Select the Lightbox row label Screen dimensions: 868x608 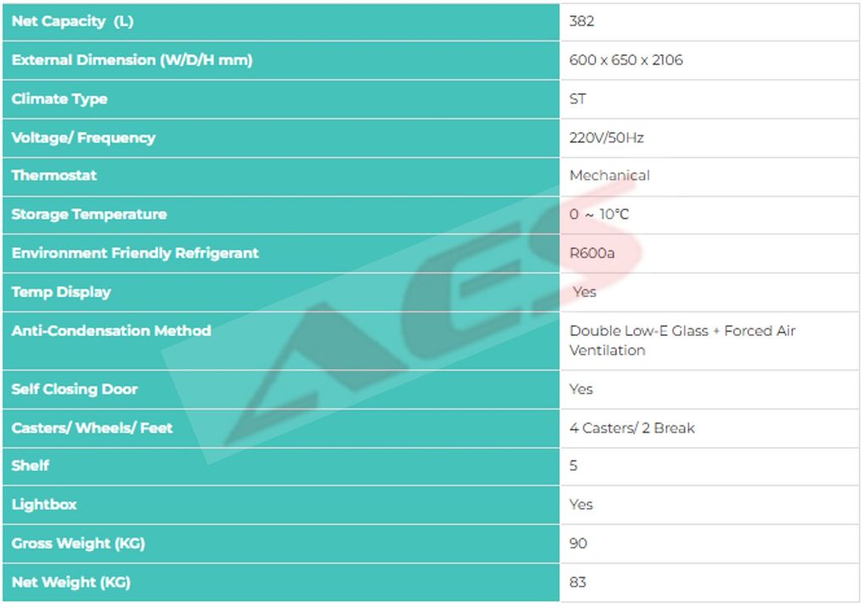[44, 505]
